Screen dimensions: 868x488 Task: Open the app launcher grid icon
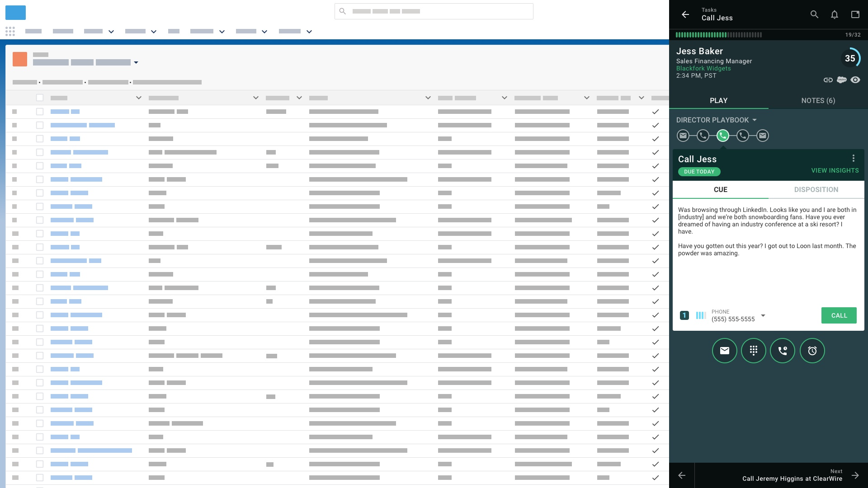pos(10,31)
